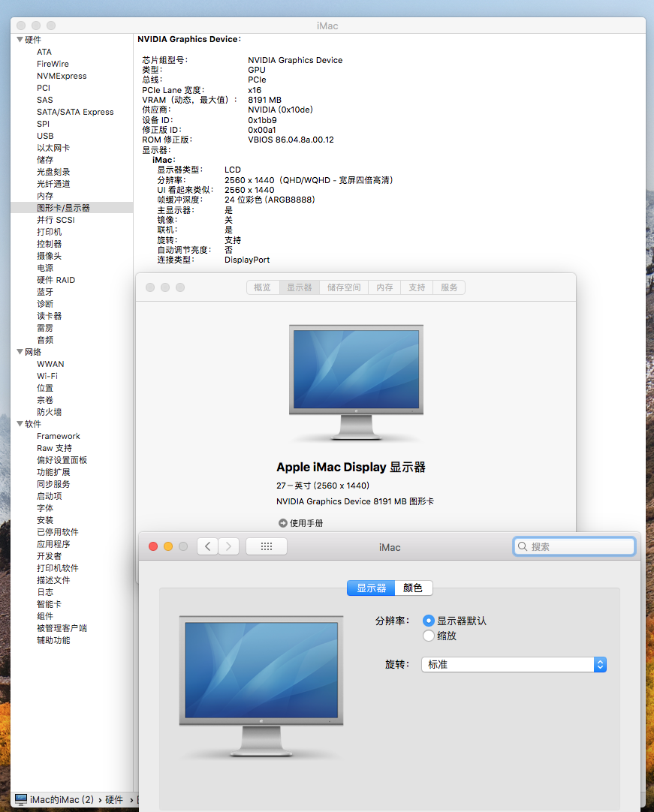
Task: Open 概览 tab in About This Mac
Action: click(263, 287)
